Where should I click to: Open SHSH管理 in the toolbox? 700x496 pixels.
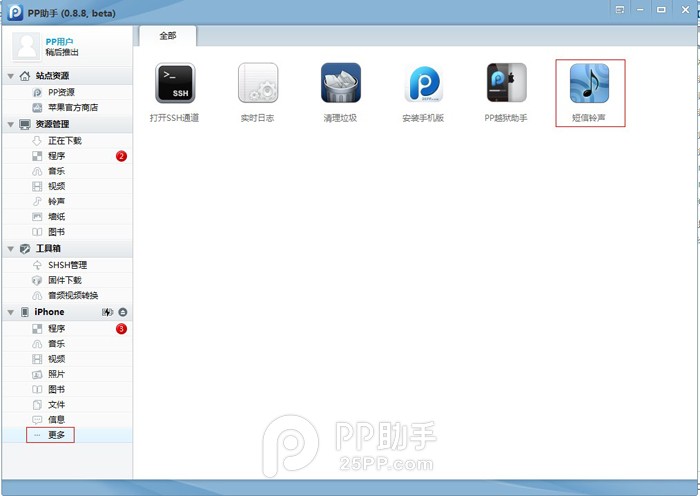(67, 265)
